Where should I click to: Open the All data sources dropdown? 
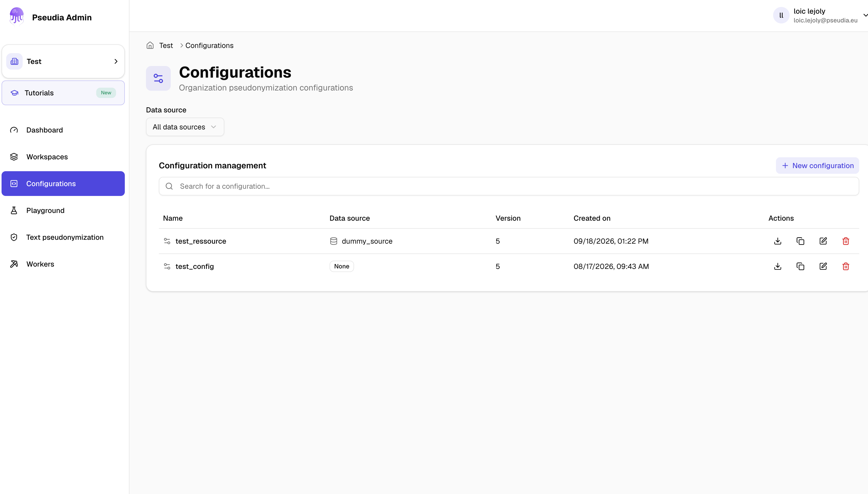pyautogui.click(x=185, y=127)
